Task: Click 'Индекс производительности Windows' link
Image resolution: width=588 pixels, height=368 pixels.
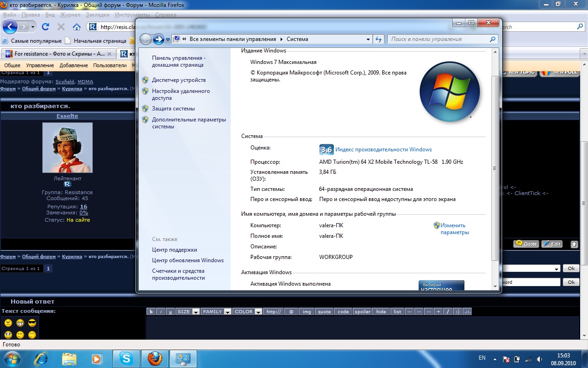Action: tap(384, 149)
